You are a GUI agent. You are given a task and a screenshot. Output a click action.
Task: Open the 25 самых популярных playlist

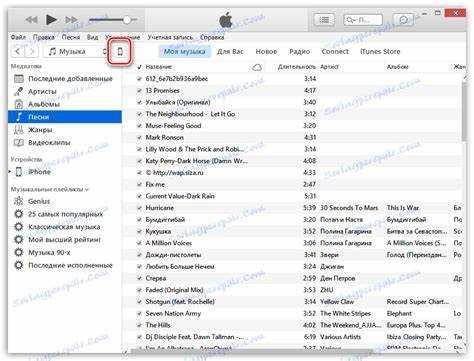[x=65, y=214]
